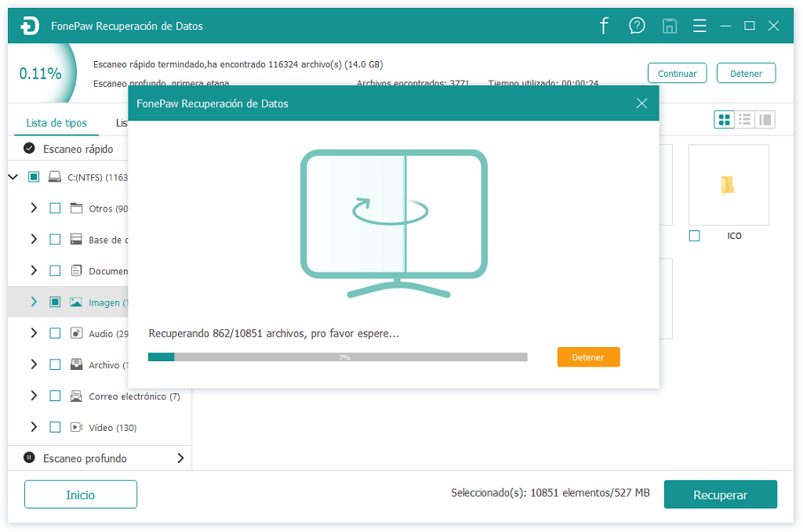The width and height of the screenshot is (803, 532).
Task: Expand the Audio category
Action: point(34,333)
